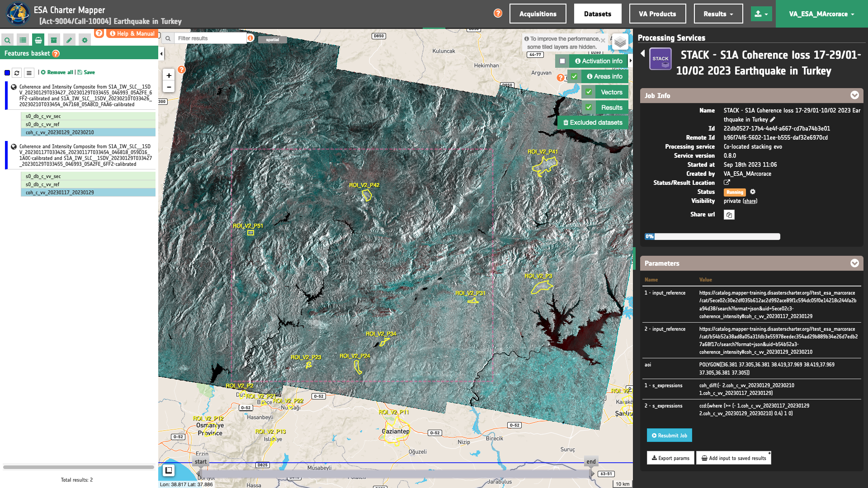Open Excluded datasets

tap(593, 122)
